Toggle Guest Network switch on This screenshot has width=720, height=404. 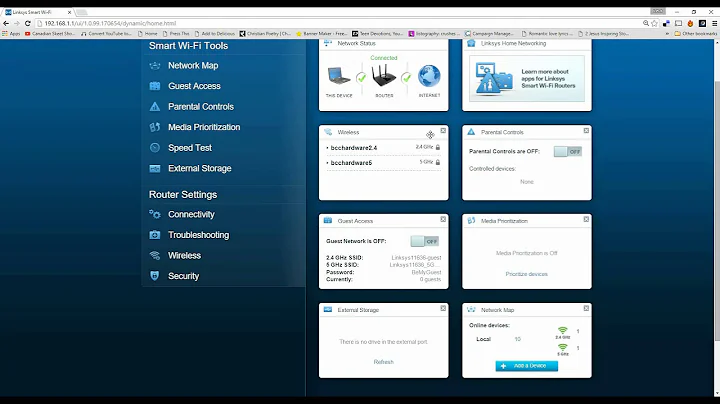425,241
